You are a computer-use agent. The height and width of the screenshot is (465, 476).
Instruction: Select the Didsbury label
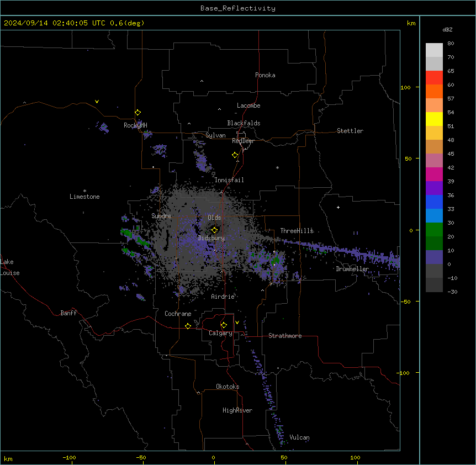point(211,238)
